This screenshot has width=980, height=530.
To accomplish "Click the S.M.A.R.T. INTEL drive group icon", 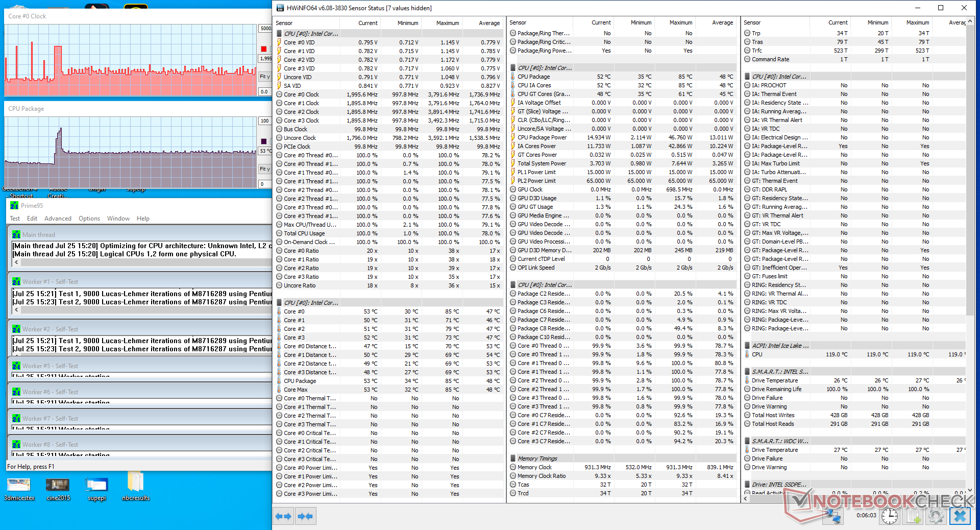I will pos(747,372).
